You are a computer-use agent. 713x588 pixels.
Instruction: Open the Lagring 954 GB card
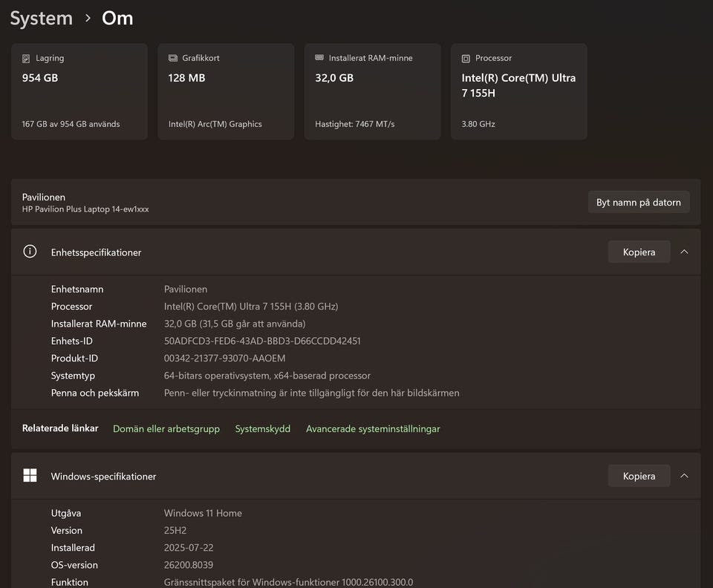79,91
